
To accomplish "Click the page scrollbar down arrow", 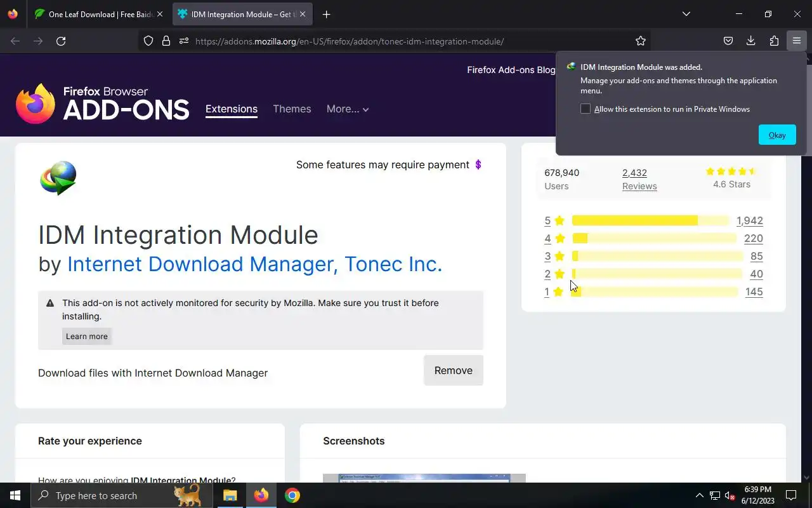I will pos(807,478).
